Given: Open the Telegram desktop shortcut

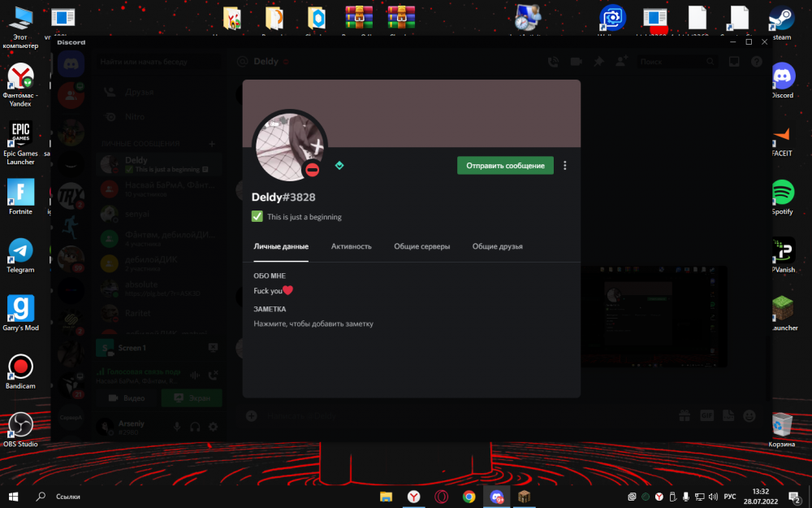Looking at the screenshot, I should point(21,255).
